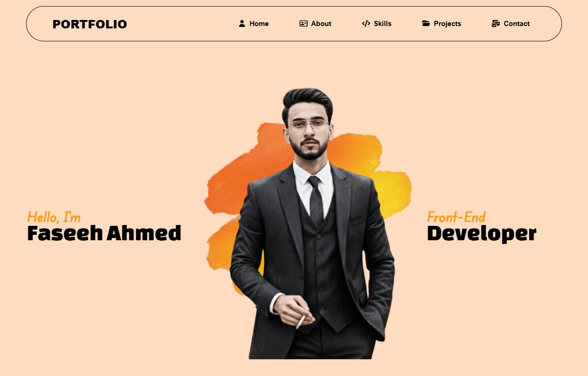The image size is (588, 376).
Task: Select the Skills text in the navbar
Action: point(382,24)
